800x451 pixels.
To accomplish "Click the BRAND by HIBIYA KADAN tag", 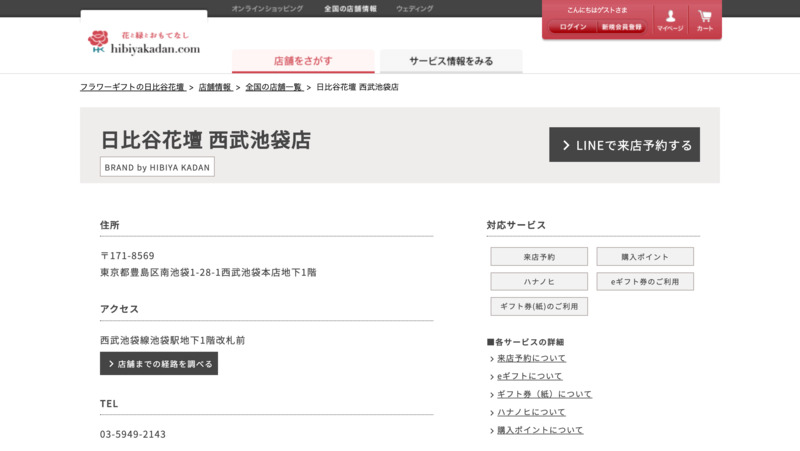I will click(157, 167).
